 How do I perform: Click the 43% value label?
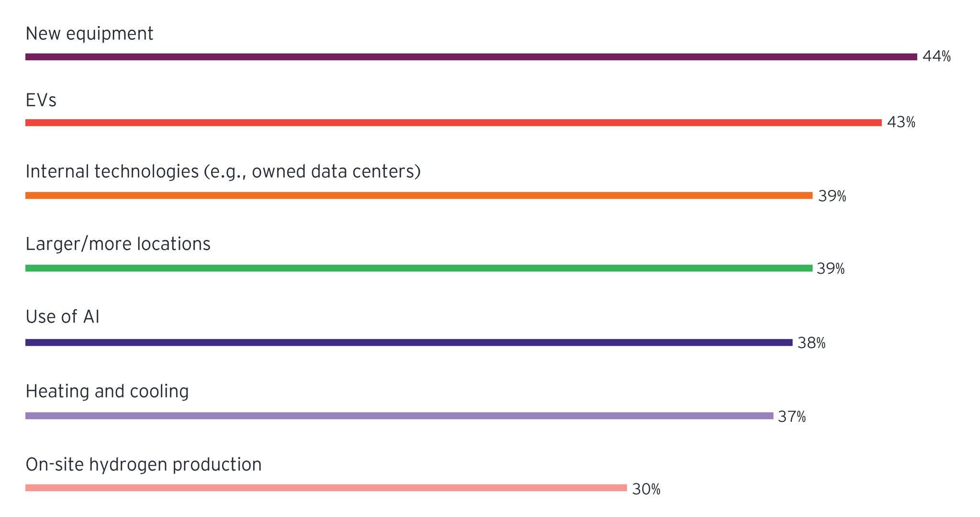click(901, 123)
